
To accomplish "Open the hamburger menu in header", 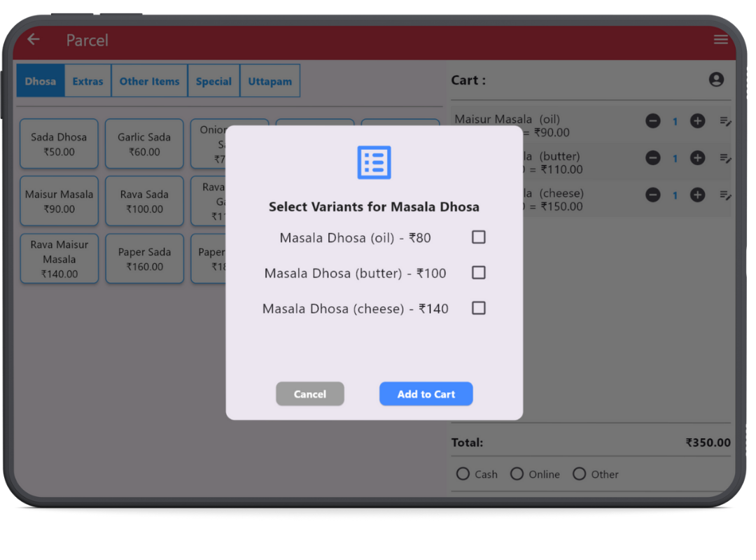I will [720, 40].
